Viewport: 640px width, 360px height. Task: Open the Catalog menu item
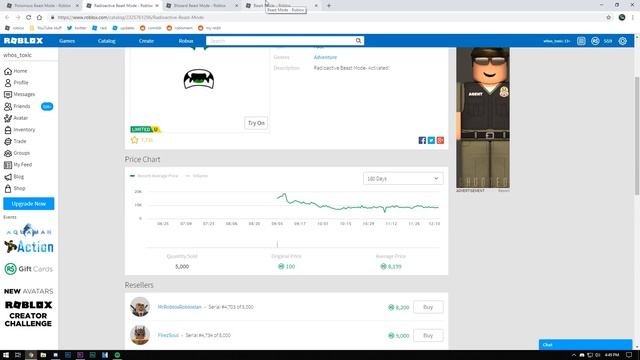click(x=107, y=41)
